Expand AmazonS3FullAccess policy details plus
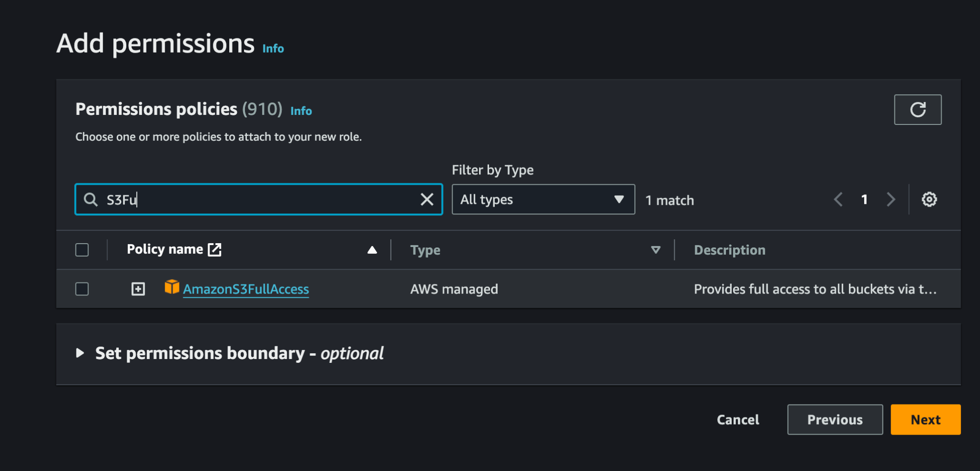This screenshot has height=471, width=980. (x=138, y=289)
